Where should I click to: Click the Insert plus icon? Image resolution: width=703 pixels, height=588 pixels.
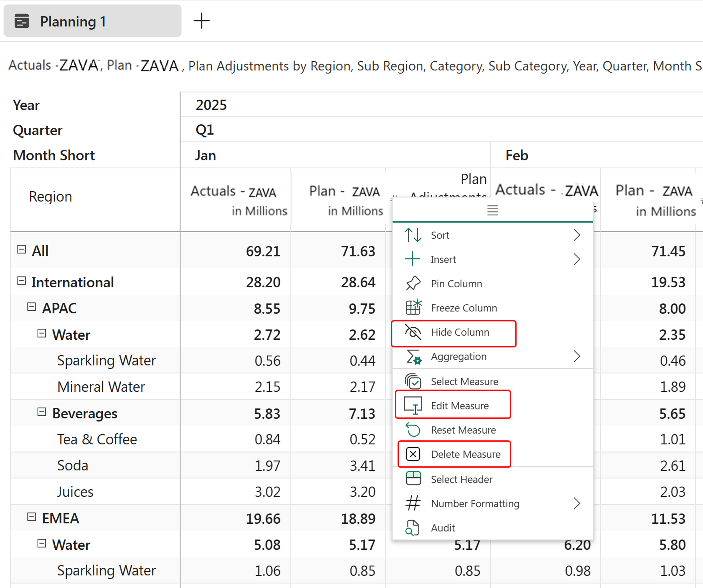point(412,259)
